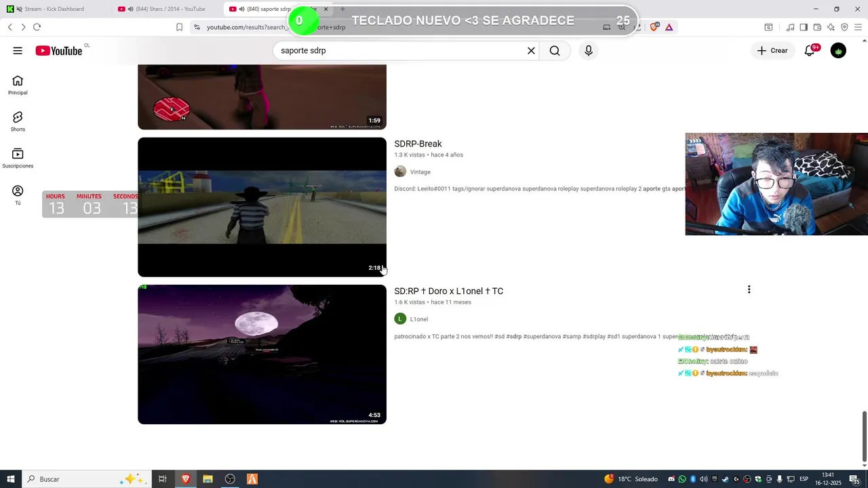Viewport: 868px width, 488px height.
Task: Open the Brave Rewards triangle icon
Action: click(x=669, y=27)
